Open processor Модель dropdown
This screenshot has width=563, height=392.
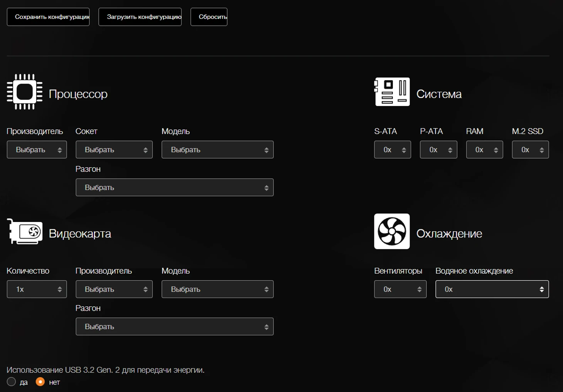[217, 150]
